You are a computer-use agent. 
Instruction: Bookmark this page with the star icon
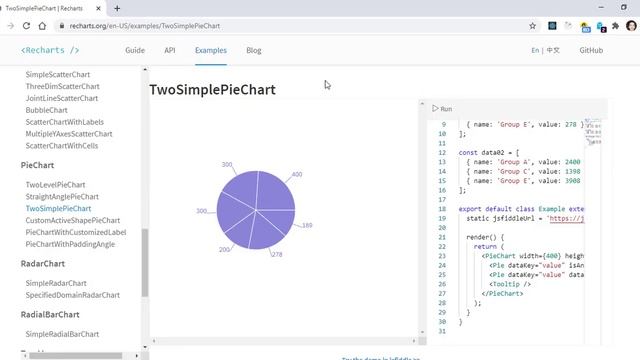click(x=532, y=26)
